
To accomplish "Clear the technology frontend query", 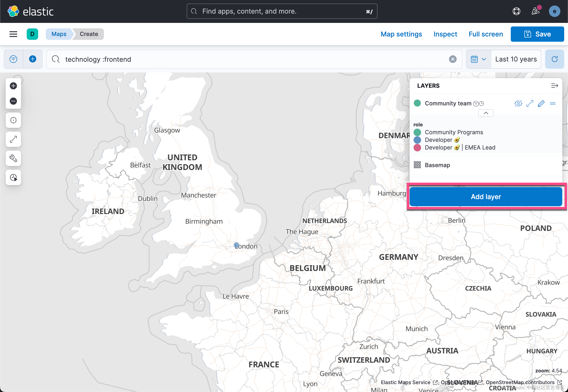I will click(x=453, y=59).
